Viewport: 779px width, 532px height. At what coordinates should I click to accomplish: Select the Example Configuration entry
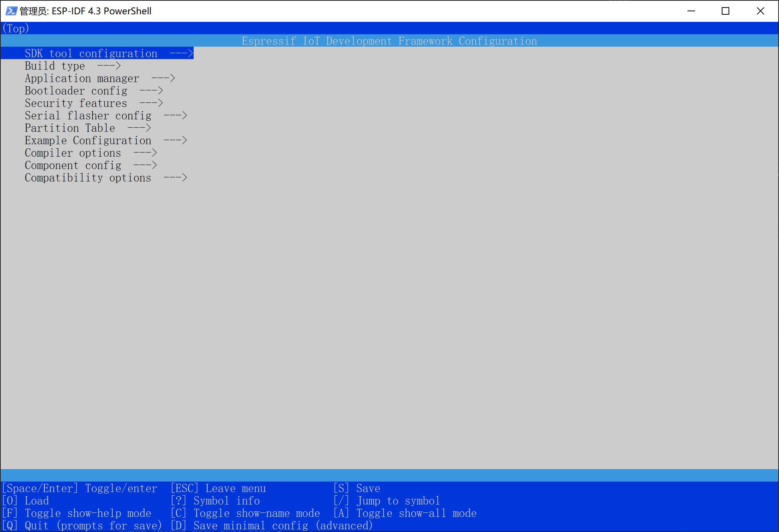106,140
